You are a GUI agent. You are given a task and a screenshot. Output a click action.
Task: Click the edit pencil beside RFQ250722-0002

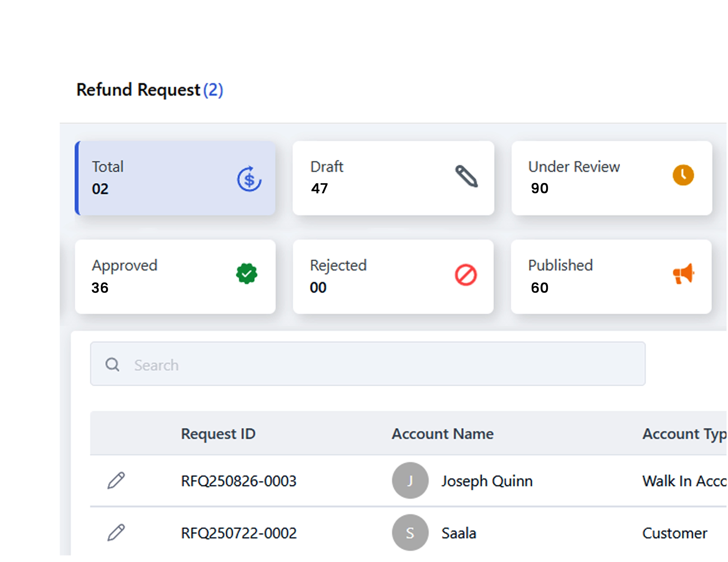click(x=117, y=533)
